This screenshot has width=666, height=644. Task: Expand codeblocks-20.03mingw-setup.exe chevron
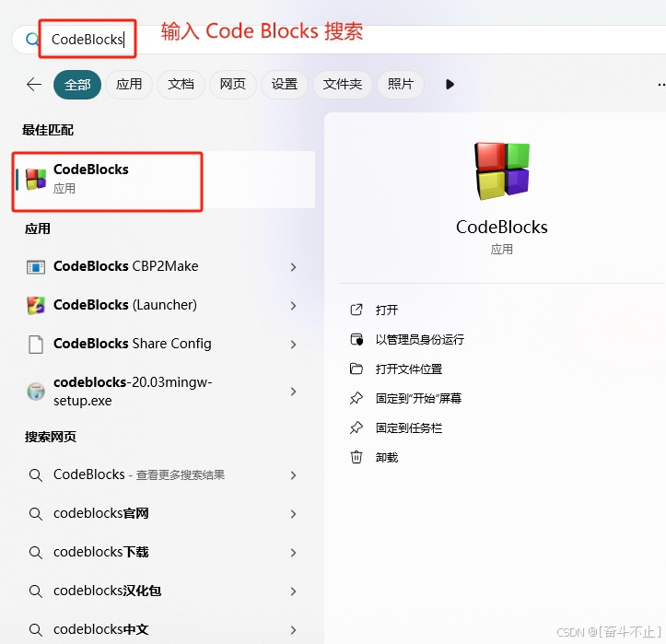point(293,392)
